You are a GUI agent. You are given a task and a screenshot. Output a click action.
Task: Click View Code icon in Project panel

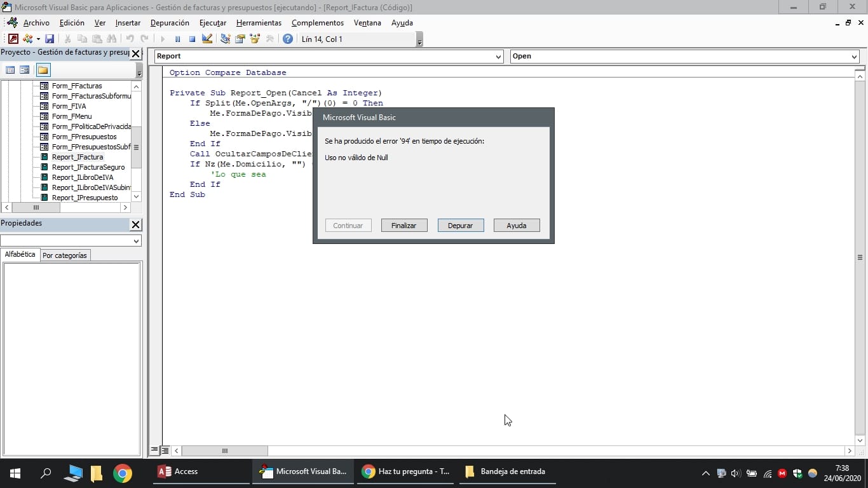[x=10, y=70]
